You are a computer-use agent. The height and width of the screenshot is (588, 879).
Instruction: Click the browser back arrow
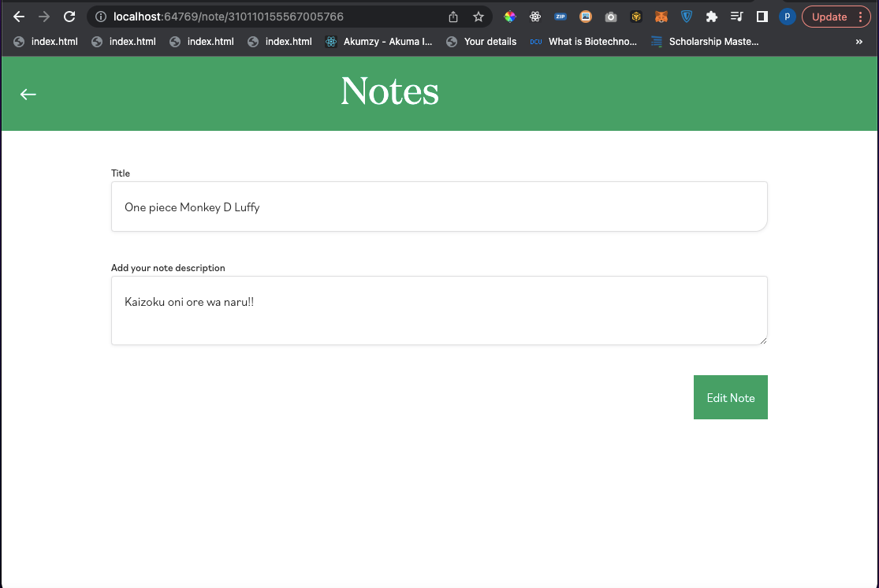pyautogui.click(x=18, y=17)
